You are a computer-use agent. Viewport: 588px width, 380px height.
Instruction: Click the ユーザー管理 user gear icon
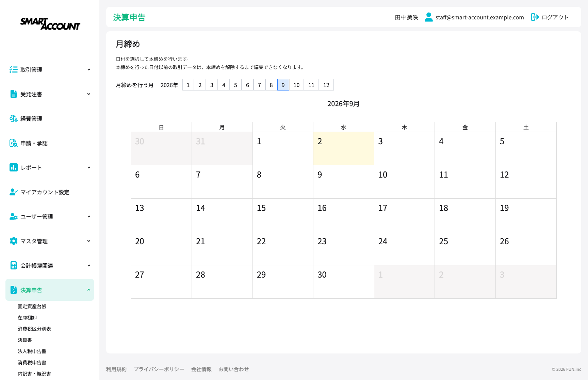(14, 217)
